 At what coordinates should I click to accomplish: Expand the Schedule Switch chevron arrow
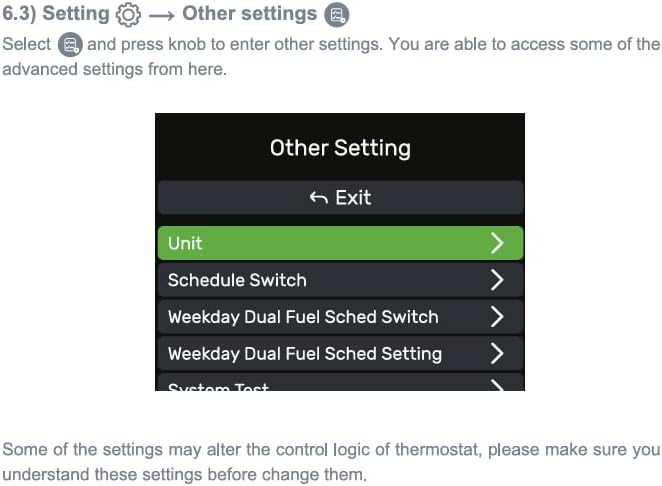[x=497, y=280]
